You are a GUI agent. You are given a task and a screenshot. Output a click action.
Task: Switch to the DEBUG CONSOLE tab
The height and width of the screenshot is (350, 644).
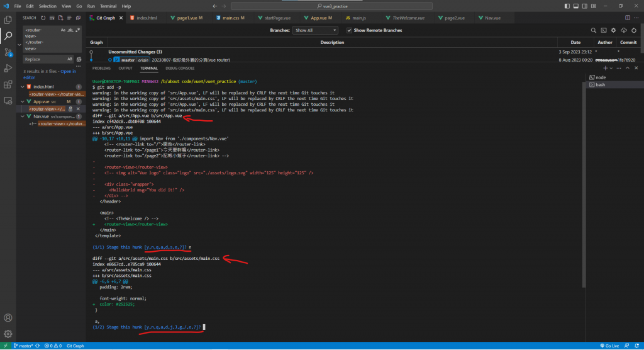pyautogui.click(x=180, y=68)
